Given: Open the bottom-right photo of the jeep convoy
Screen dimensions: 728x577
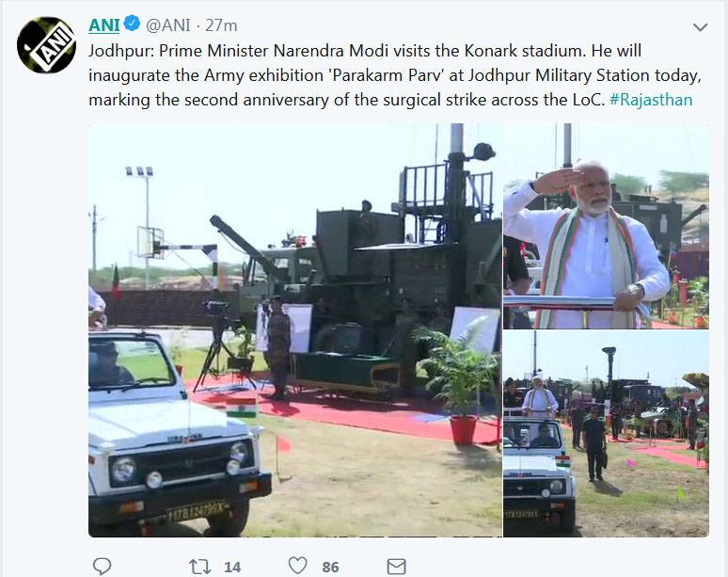Looking at the screenshot, I should coord(607,433).
